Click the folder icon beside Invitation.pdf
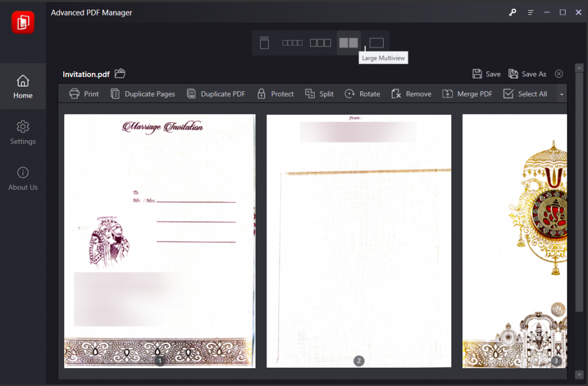This screenshot has width=588, height=386. [x=120, y=73]
